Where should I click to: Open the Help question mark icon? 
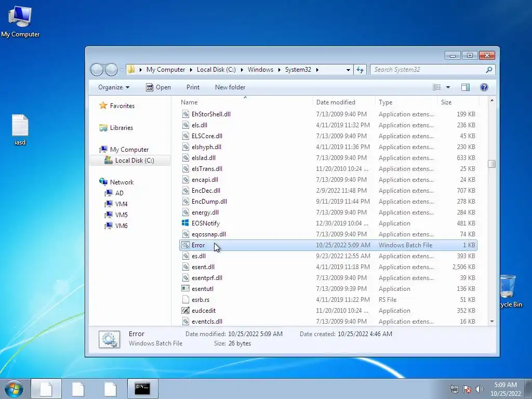tap(484, 87)
